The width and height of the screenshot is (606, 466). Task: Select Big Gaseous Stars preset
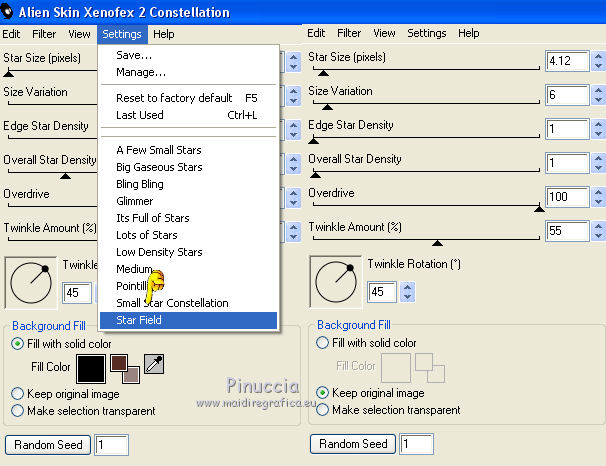click(189, 167)
